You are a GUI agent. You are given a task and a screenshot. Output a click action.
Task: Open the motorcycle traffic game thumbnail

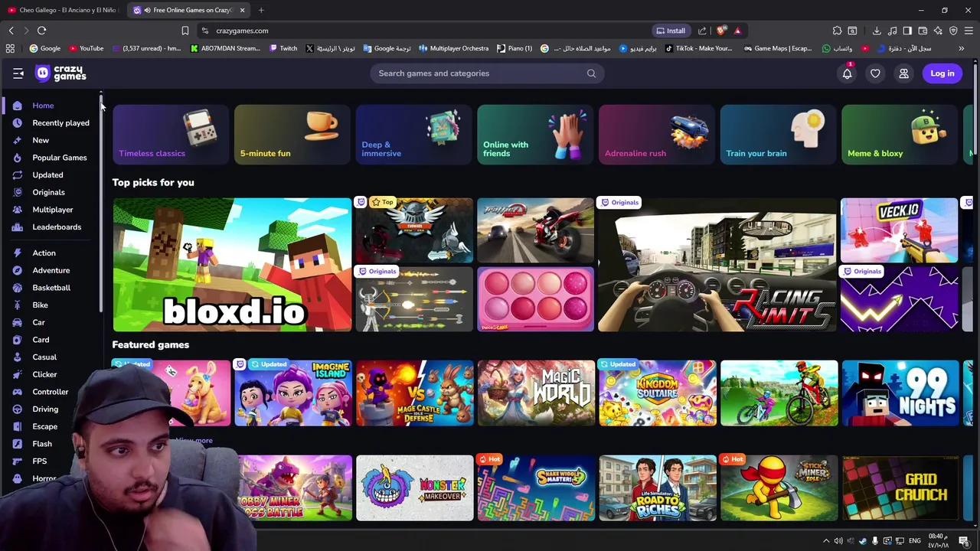coord(535,230)
